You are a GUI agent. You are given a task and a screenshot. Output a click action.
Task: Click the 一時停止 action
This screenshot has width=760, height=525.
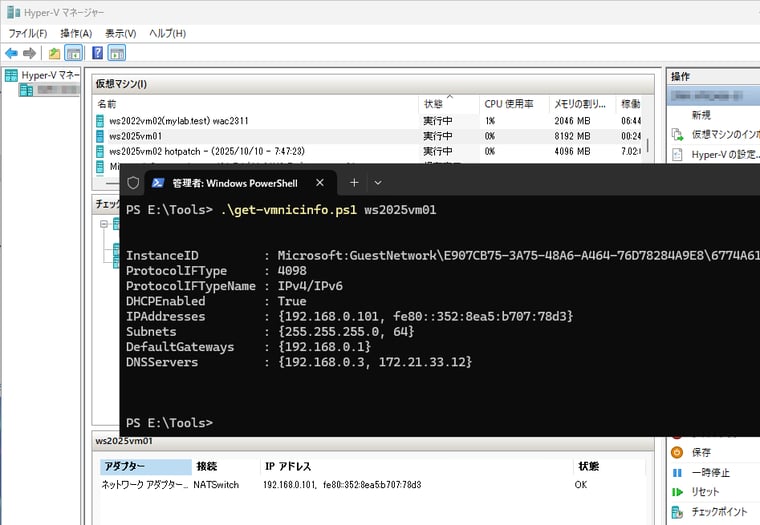point(711,472)
